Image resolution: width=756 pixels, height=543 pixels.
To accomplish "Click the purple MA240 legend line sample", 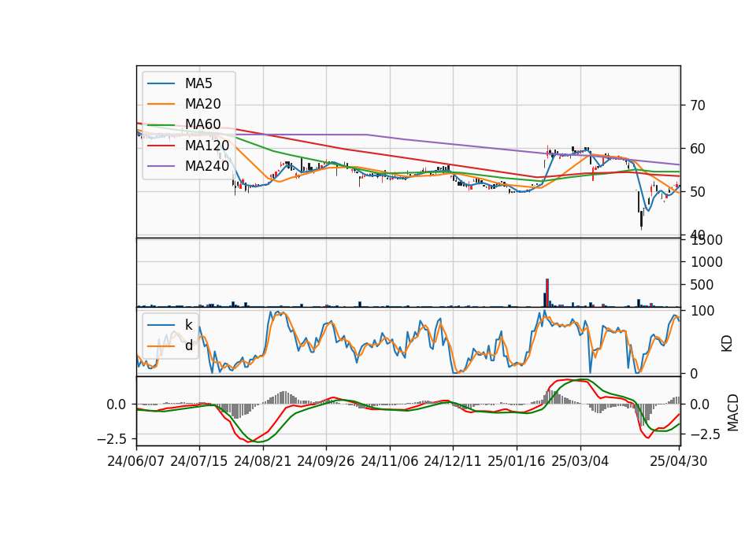I will pos(161,166).
